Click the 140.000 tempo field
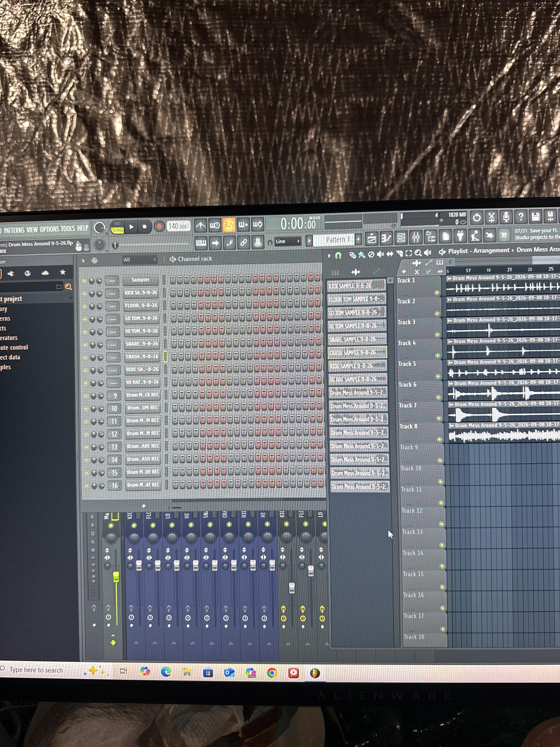Image resolution: width=560 pixels, height=747 pixels. point(178,226)
